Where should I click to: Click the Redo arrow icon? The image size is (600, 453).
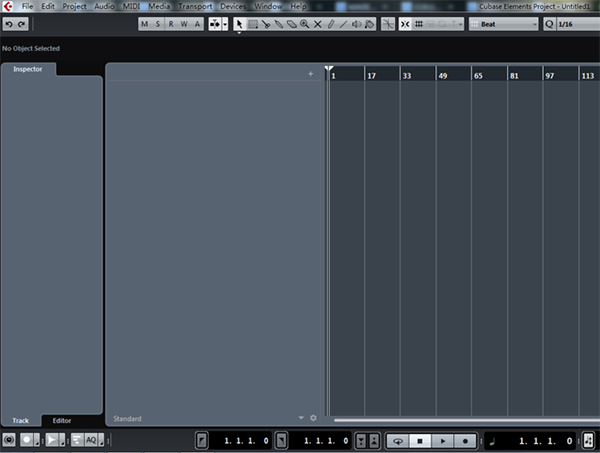pos(22,23)
